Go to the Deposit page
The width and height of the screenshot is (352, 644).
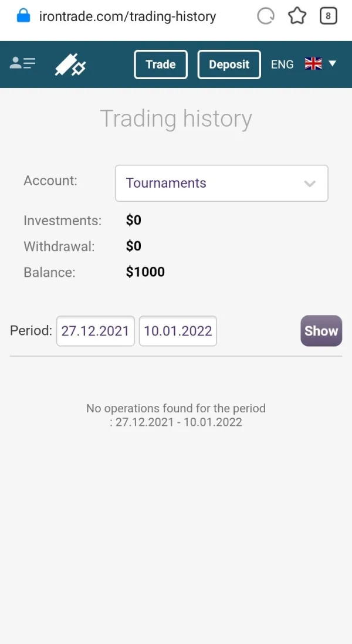pos(229,65)
